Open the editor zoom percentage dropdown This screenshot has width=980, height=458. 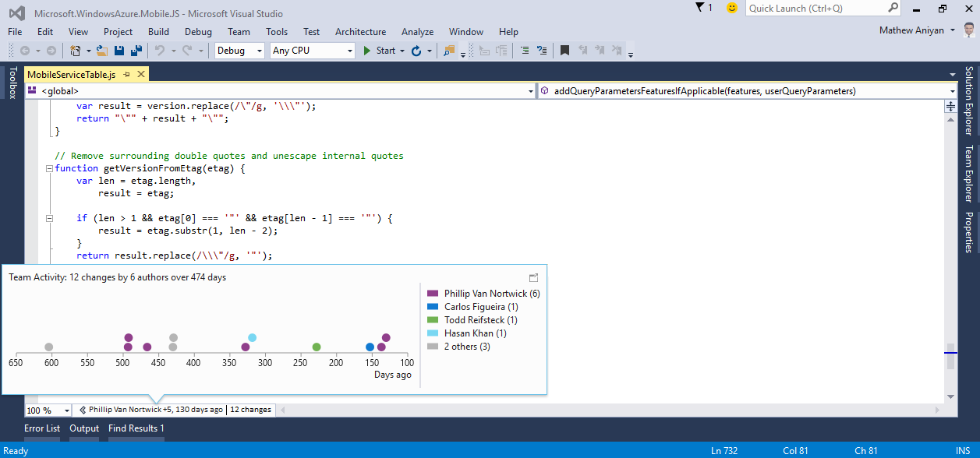click(x=47, y=409)
